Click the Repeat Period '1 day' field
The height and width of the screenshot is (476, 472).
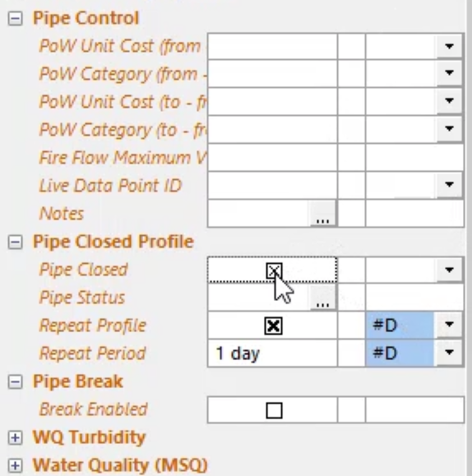click(x=272, y=353)
